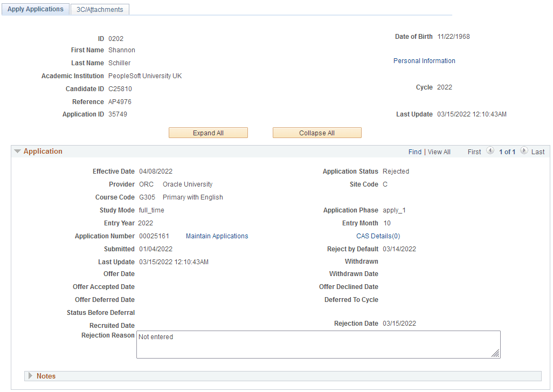
Task: Expand the Notes section
Action: pyautogui.click(x=30, y=376)
